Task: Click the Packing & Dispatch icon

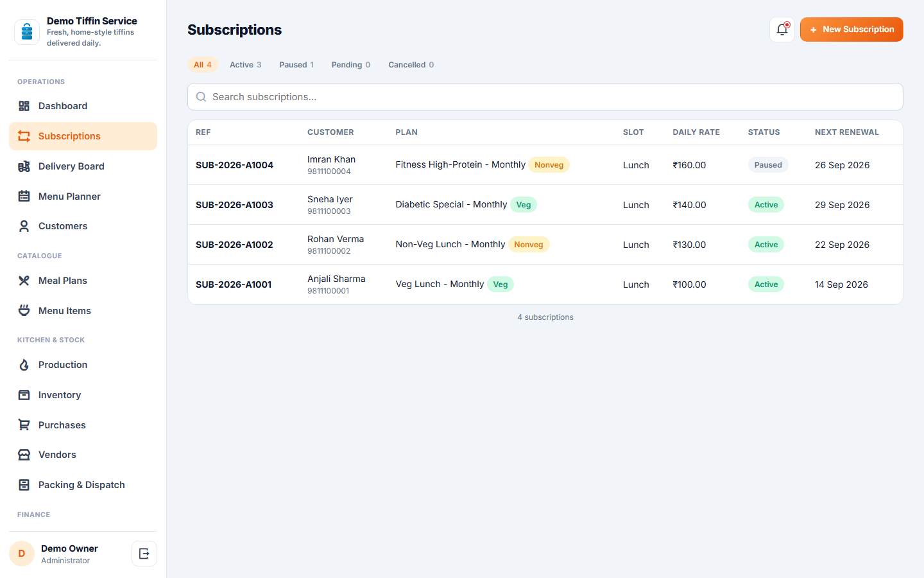Action: [24, 485]
